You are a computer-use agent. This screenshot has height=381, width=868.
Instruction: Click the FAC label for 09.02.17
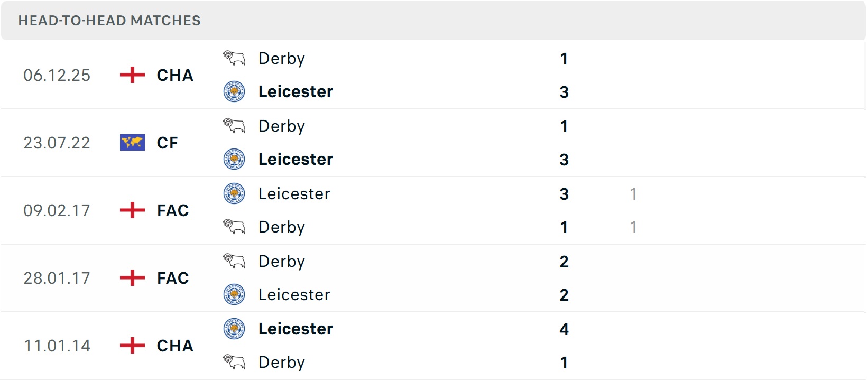coord(173,210)
